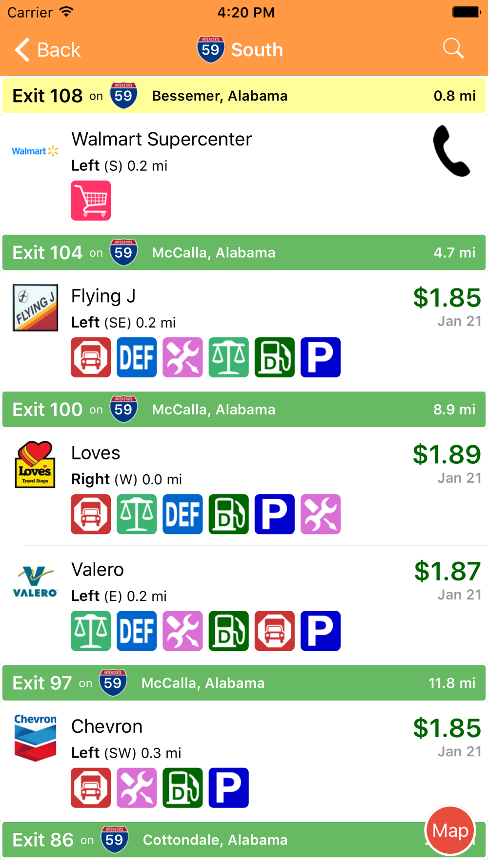Viewport: 488px width, 868px height.
Task: Tap the Loves Travel Stops logo
Action: point(35,464)
